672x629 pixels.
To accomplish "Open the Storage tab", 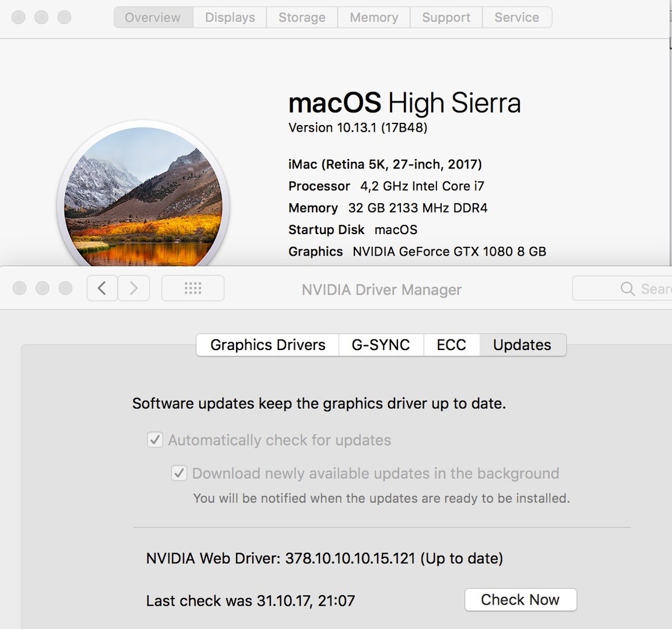I will pos(302,17).
